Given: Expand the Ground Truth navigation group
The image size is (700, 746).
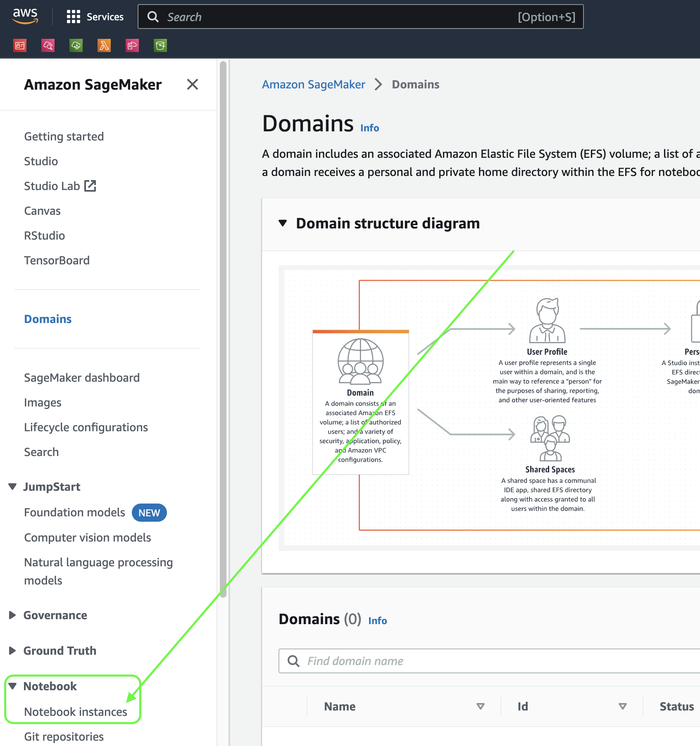Looking at the screenshot, I should (x=13, y=651).
